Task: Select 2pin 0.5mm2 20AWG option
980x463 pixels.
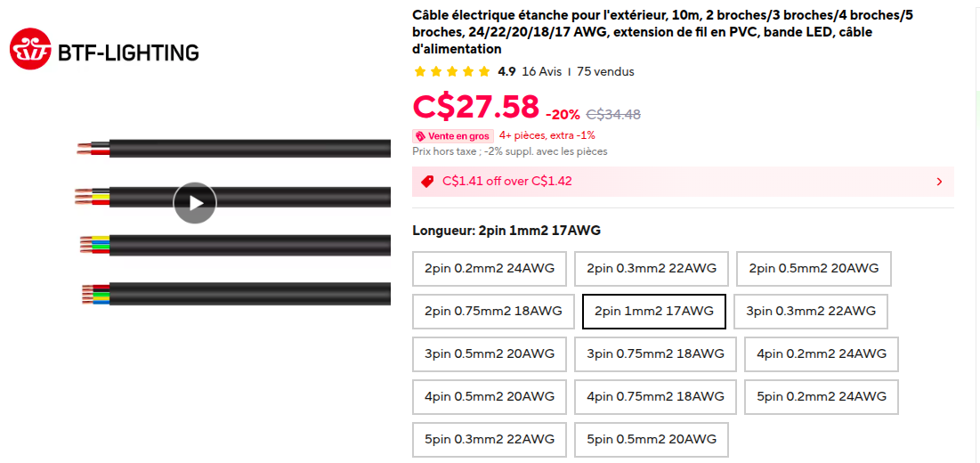Action: pos(814,268)
